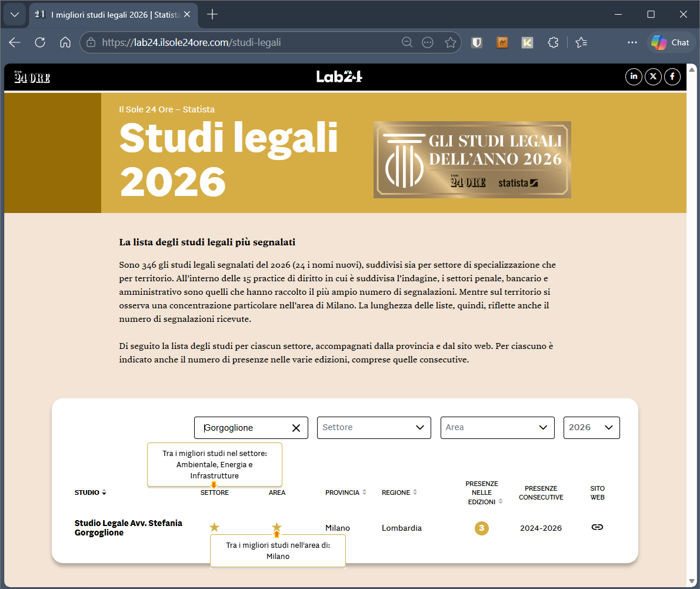The width and height of the screenshot is (700, 589).
Task: Open Copilot Chat sidebar
Action: 671,42
